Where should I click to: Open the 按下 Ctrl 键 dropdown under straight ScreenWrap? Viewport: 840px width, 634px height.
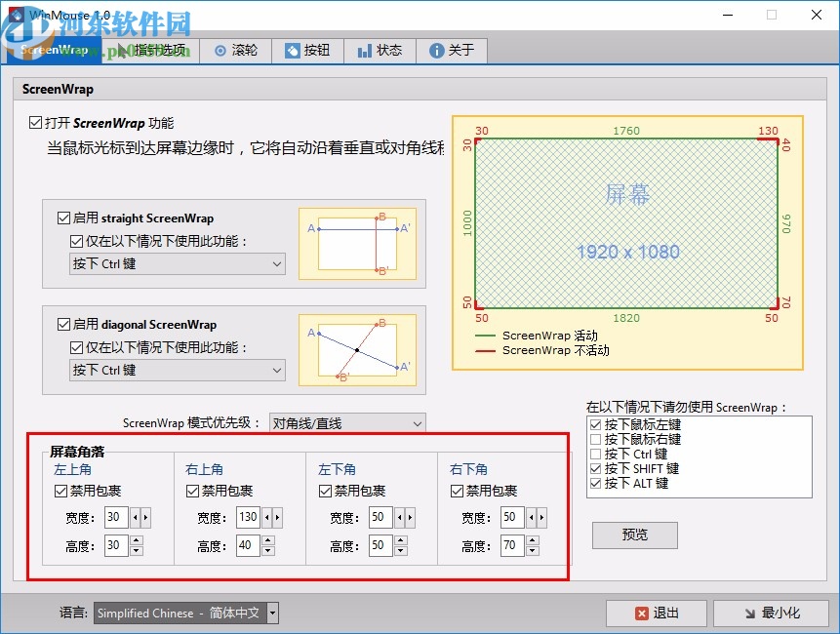pos(178,264)
